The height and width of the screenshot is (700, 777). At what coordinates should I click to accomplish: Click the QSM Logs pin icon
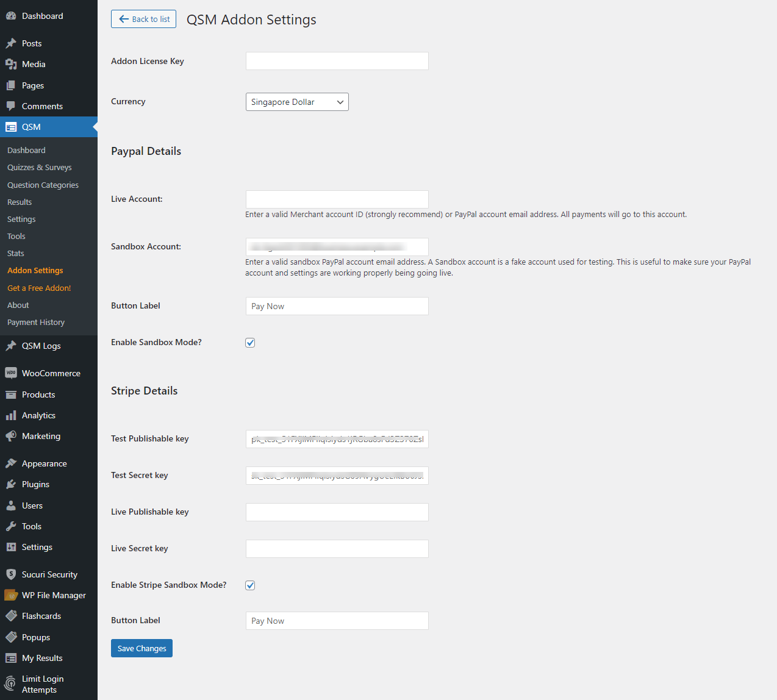tap(11, 346)
